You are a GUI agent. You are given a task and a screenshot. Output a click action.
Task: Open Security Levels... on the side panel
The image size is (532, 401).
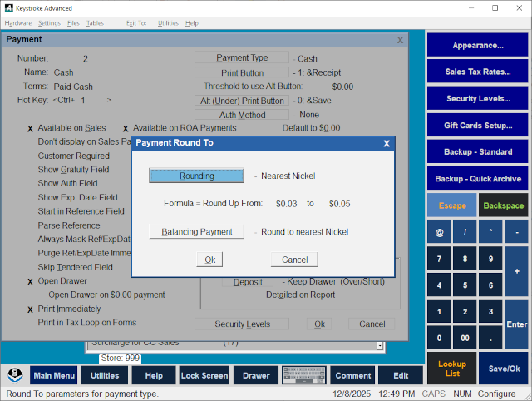click(477, 98)
